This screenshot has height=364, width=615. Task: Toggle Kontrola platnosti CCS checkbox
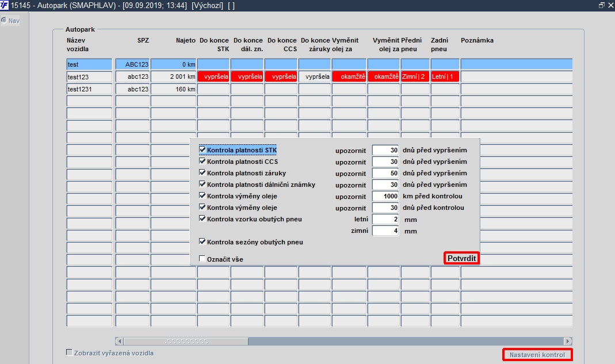[x=203, y=161]
